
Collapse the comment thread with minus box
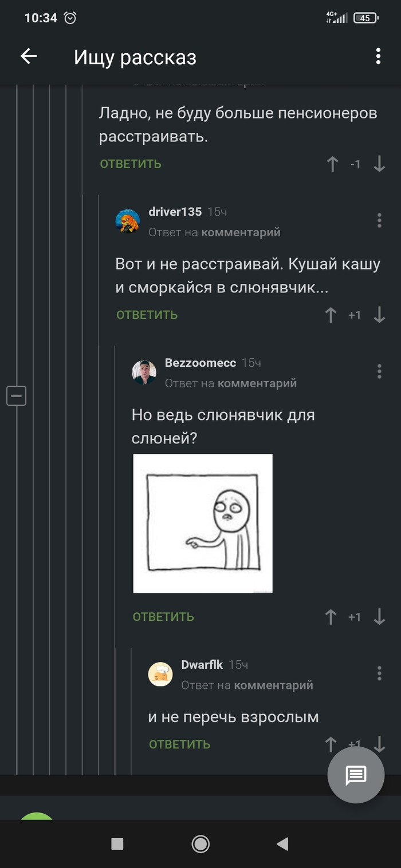[x=16, y=395]
